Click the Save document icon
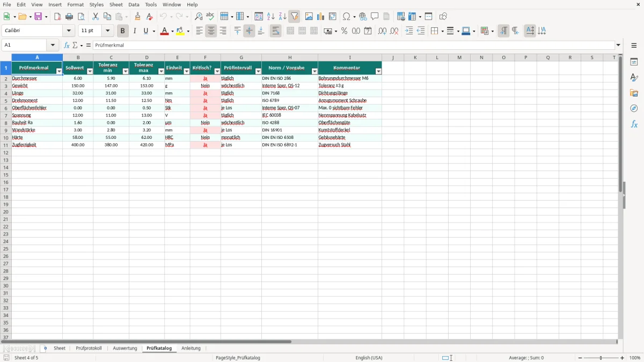 38,17
